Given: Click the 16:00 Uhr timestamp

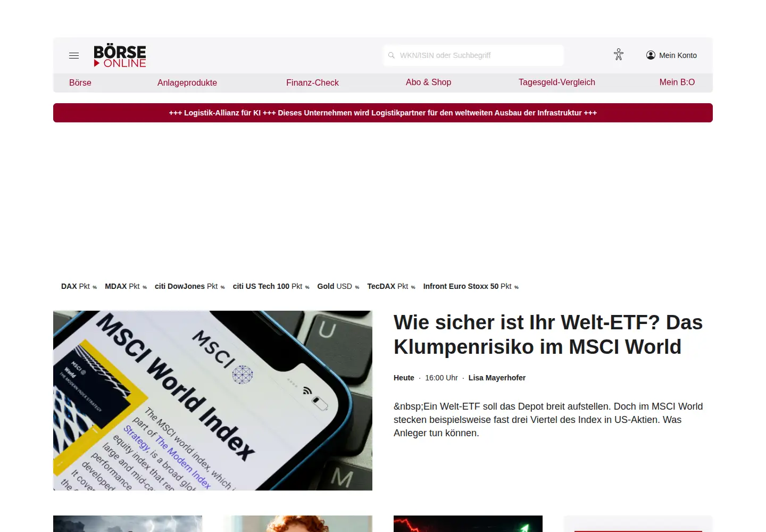Looking at the screenshot, I should coord(442,378).
